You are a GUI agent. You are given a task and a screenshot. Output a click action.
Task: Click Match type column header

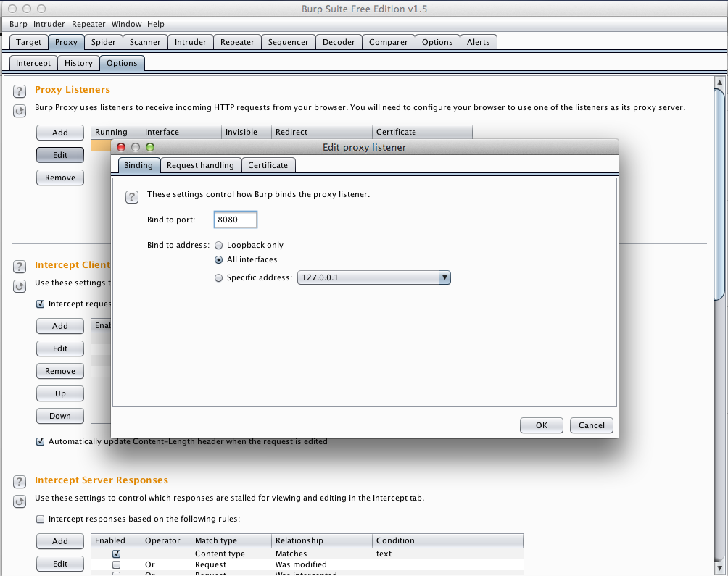coord(231,540)
